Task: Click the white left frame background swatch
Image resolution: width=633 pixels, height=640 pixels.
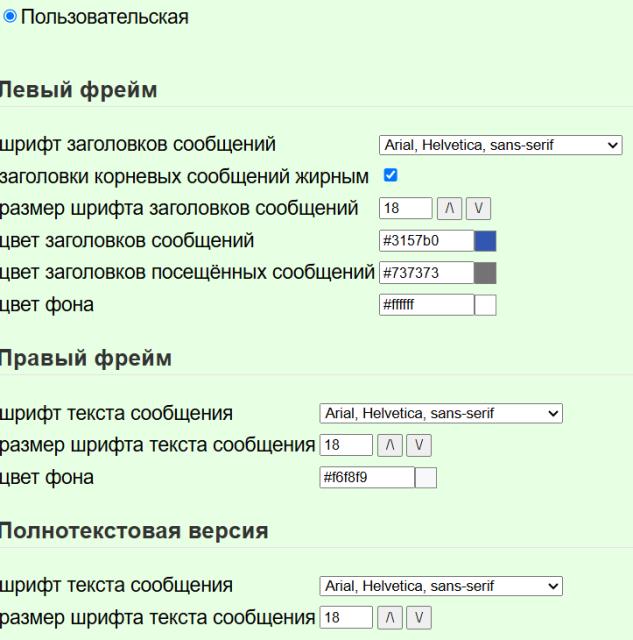Action: [485, 305]
